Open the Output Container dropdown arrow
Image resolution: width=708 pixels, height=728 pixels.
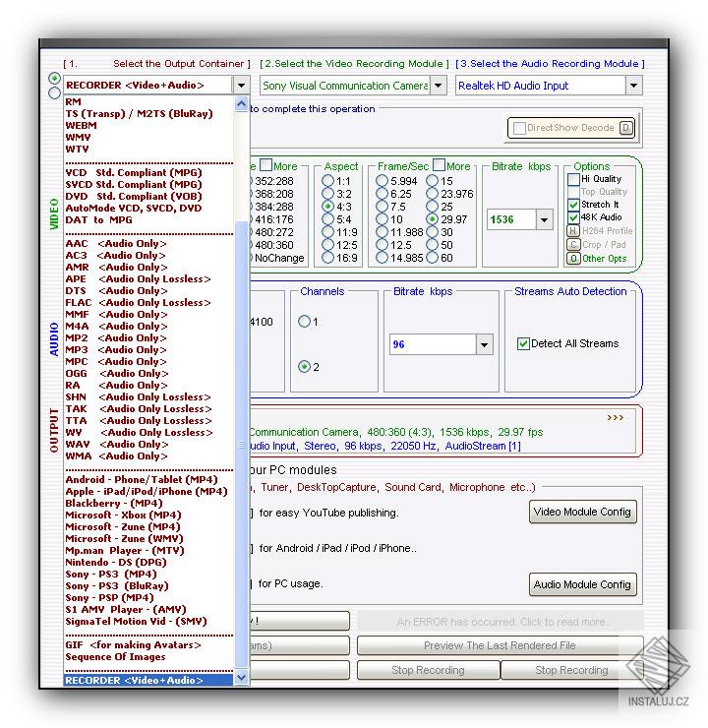coord(241,86)
